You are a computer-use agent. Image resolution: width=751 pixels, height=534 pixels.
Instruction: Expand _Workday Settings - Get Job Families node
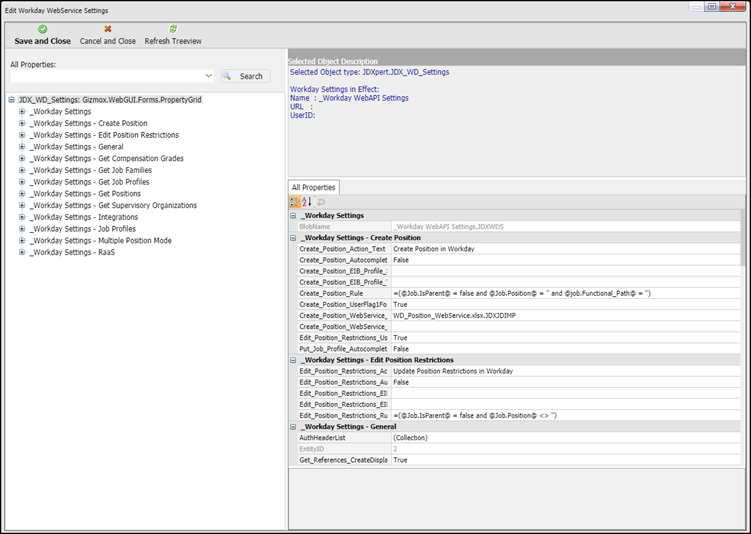pyautogui.click(x=22, y=170)
